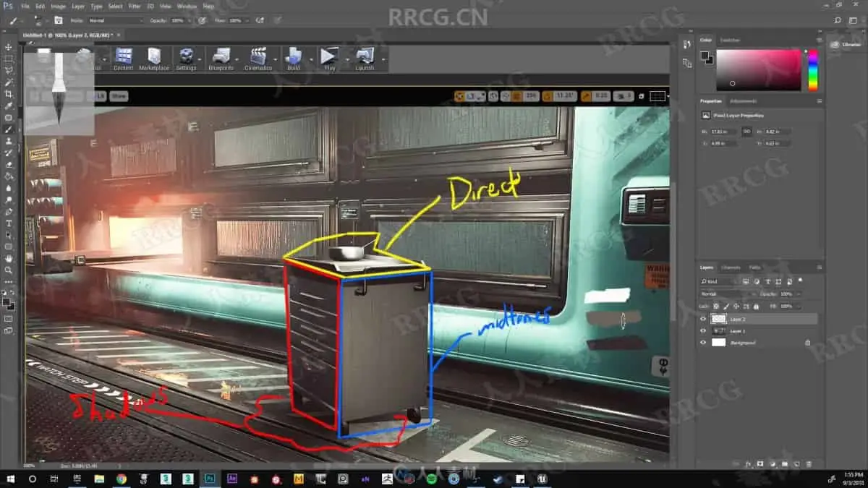Viewport: 868px width, 488px height.
Task: Toggle link width and height in Properties
Action: tap(746, 132)
